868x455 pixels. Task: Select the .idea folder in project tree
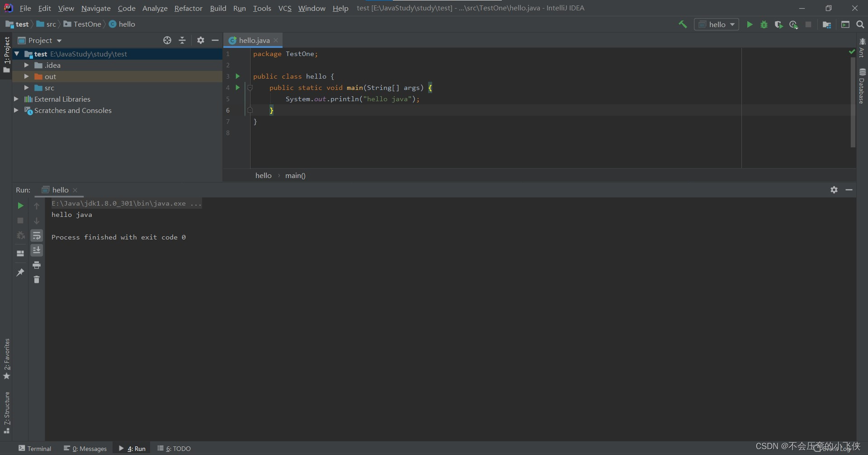[117, 65]
